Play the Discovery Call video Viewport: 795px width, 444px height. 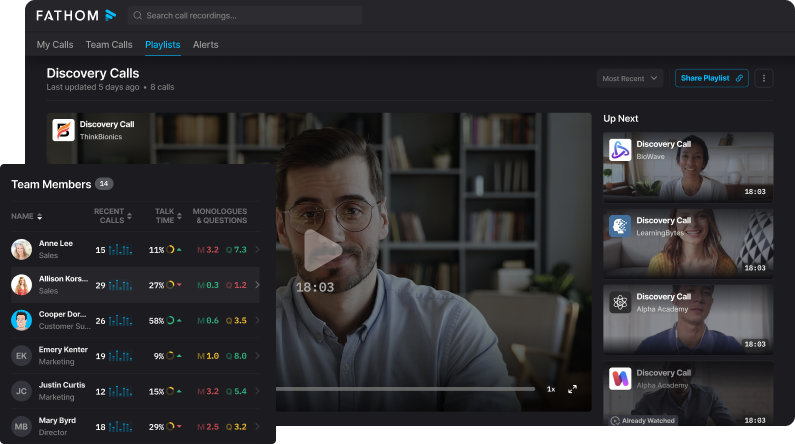tap(322, 250)
